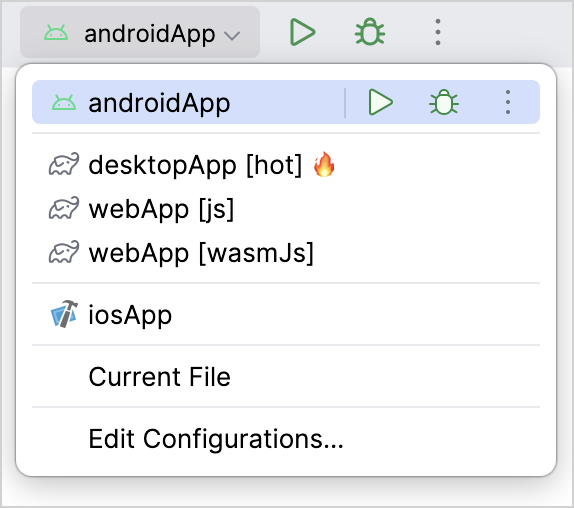The width and height of the screenshot is (574, 508).
Task: Click the Android icon in toolbar selector
Action: tap(56, 32)
